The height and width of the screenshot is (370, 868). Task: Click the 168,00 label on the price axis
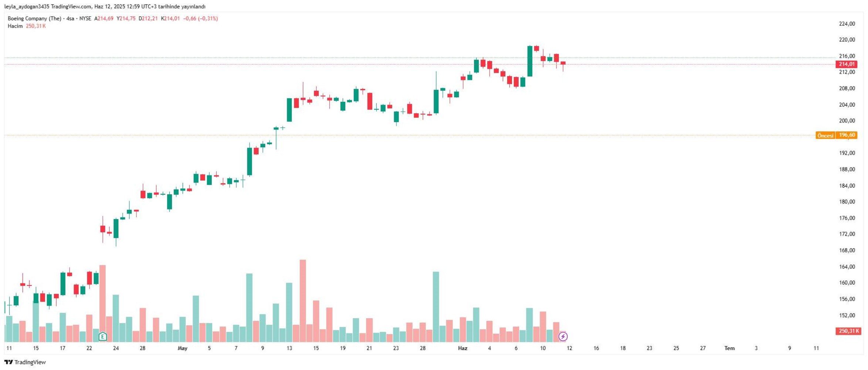click(847, 250)
